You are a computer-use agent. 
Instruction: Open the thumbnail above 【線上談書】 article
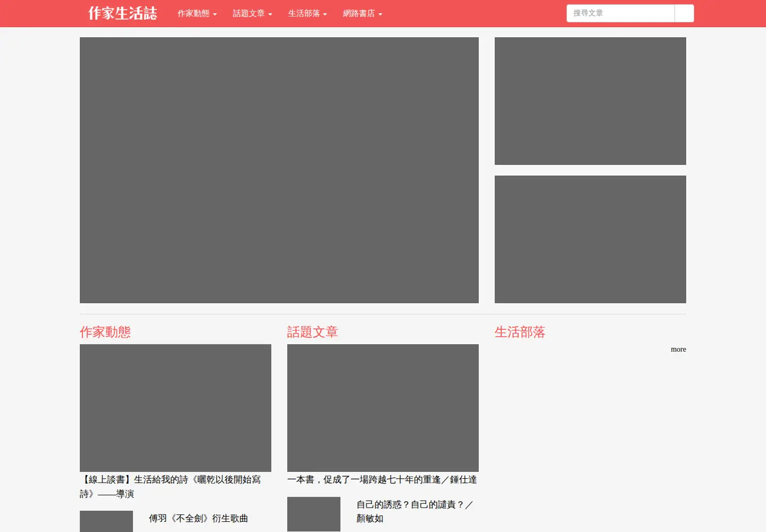[x=176, y=408]
